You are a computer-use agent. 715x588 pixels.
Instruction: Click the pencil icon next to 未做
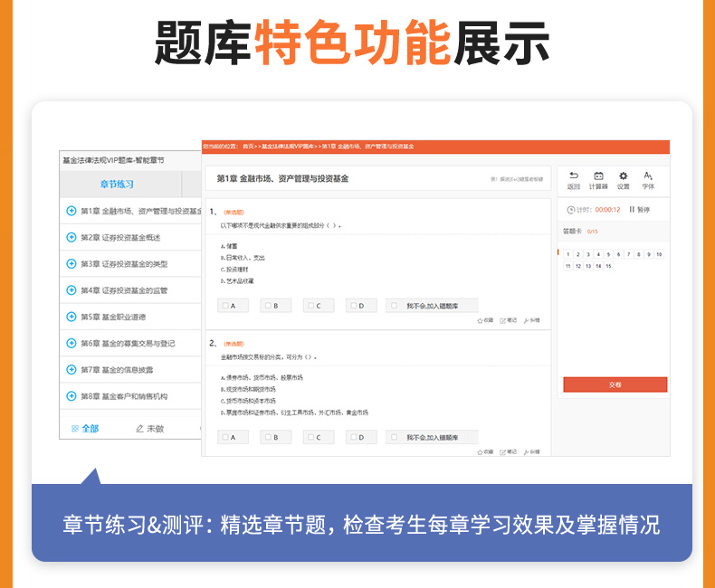(139, 429)
